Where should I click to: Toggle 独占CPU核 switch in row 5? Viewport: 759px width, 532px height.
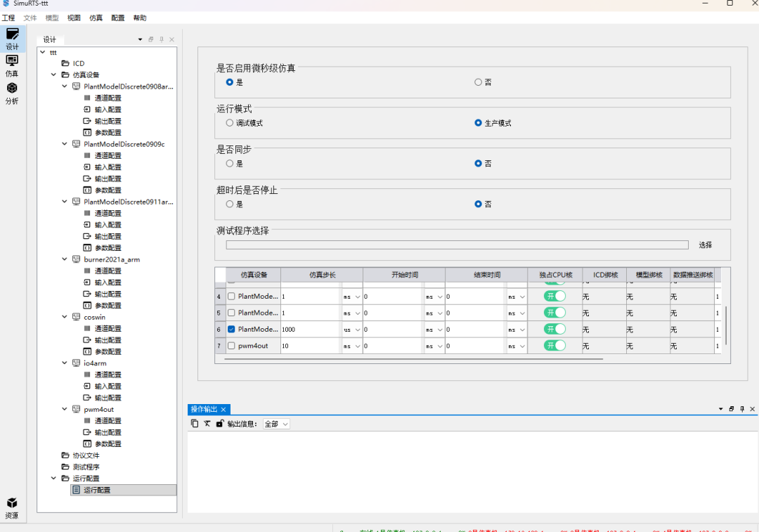(554, 313)
